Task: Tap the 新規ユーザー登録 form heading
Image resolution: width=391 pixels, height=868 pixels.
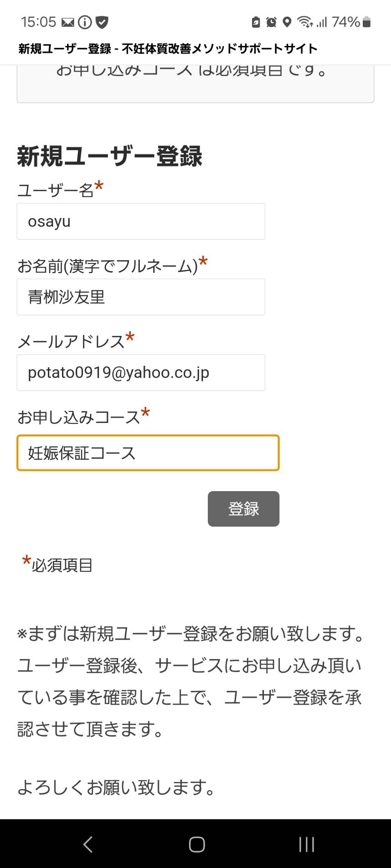Action: pyautogui.click(x=109, y=156)
